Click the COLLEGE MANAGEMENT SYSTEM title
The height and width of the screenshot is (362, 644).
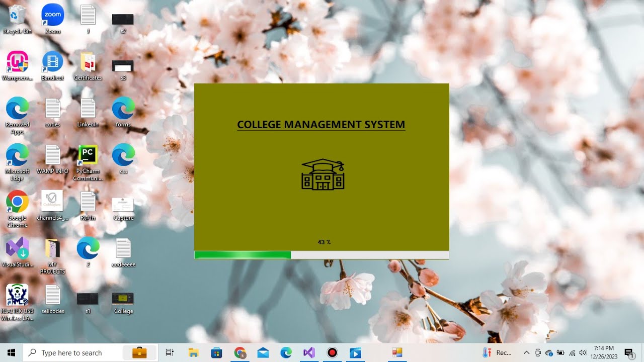[321, 125]
